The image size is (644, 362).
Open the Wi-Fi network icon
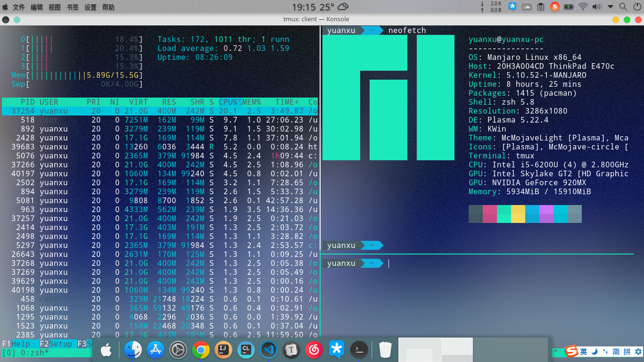(x=583, y=7)
